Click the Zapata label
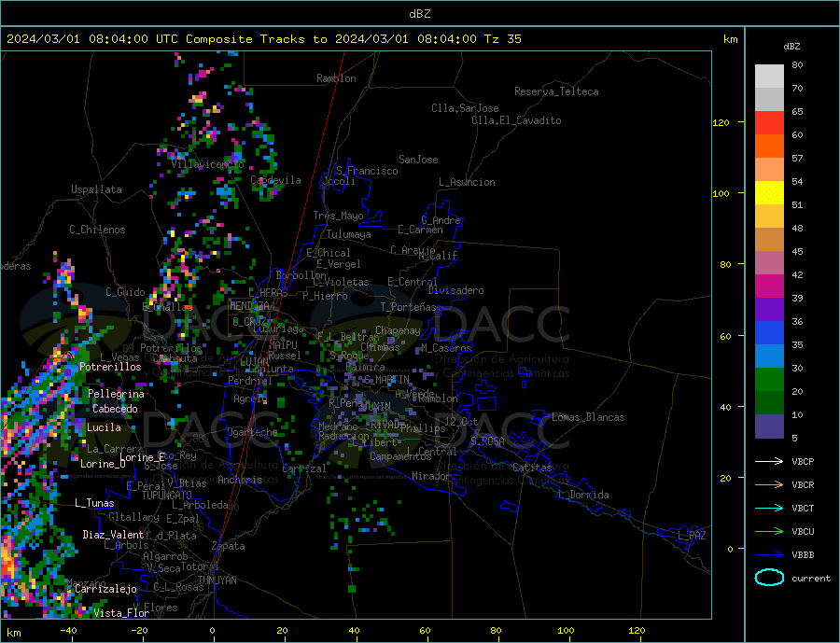840x643 pixels. coord(229,546)
